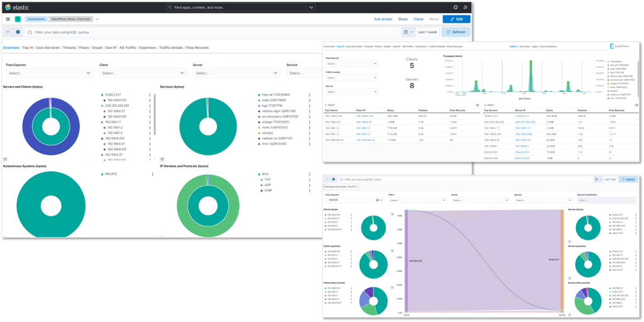Switch to the Top-N dashboard tab
Image resolution: width=644 pixels, height=322 pixels.
[28, 48]
